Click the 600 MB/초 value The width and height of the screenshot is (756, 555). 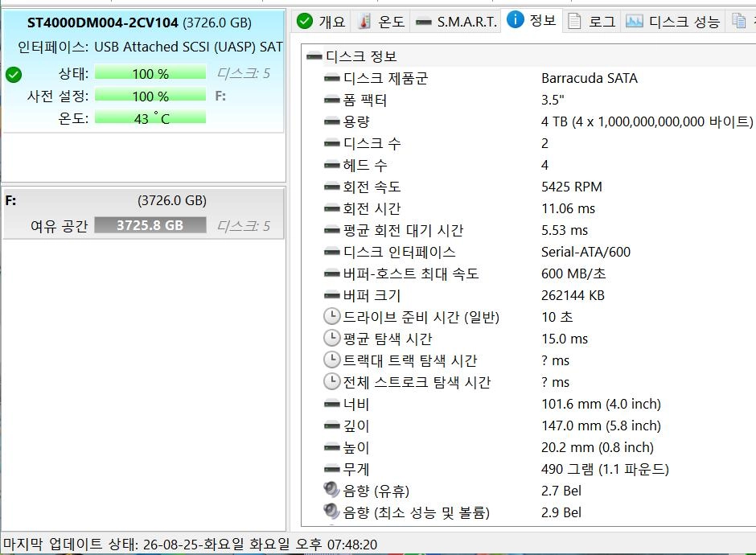click(573, 273)
